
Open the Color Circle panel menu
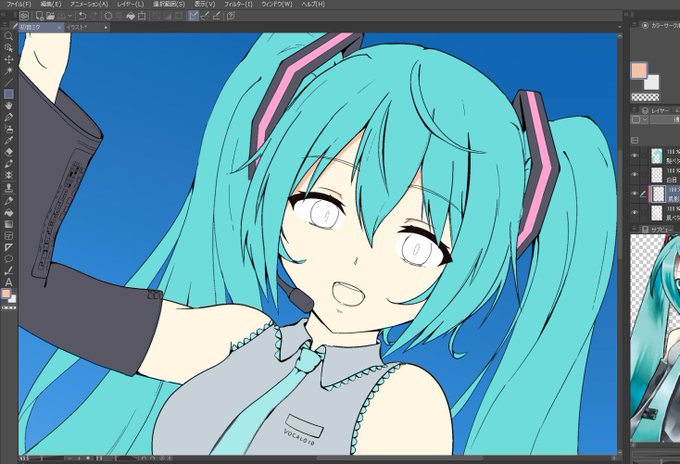(x=634, y=25)
